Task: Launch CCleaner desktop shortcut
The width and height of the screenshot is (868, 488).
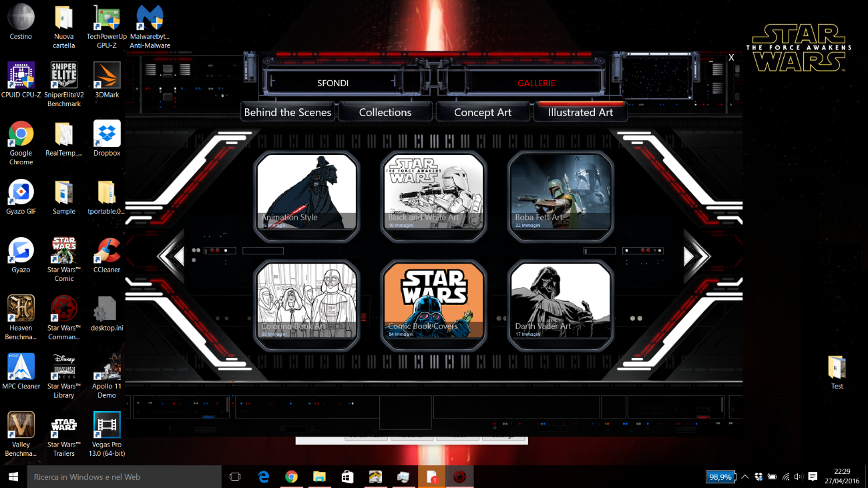Action: coord(107,255)
